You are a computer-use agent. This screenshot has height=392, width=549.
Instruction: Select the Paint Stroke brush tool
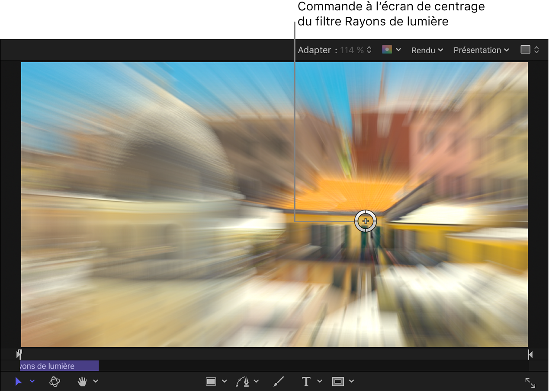pos(279,381)
